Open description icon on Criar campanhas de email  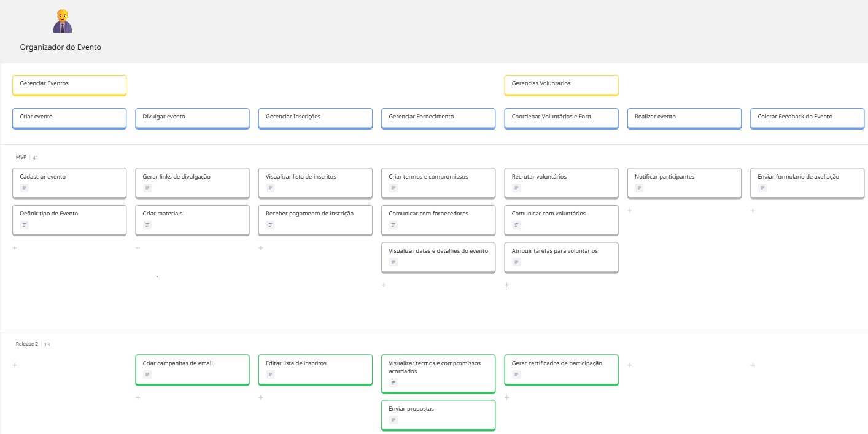(x=147, y=374)
